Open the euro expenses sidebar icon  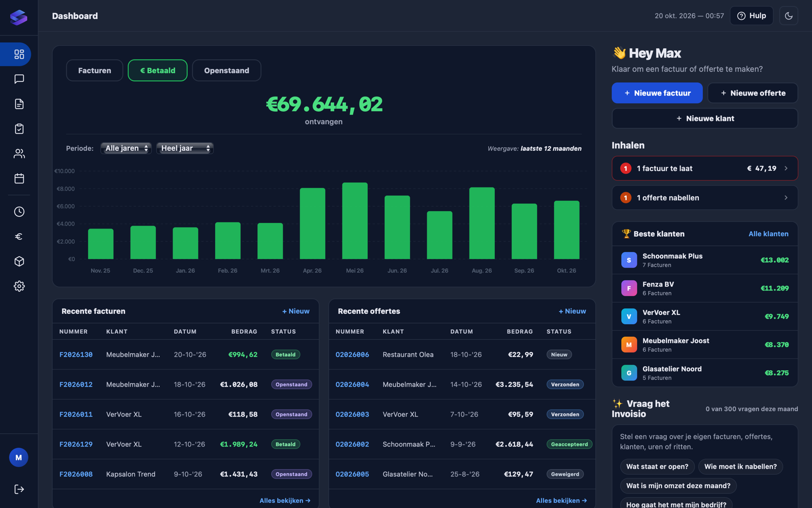[x=19, y=237]
